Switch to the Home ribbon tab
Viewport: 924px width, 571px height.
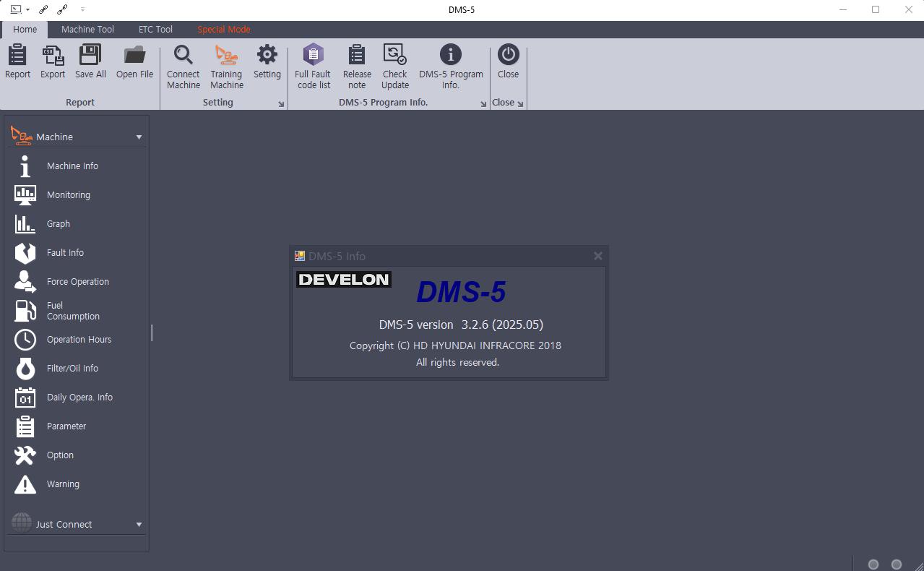point(25,30)
